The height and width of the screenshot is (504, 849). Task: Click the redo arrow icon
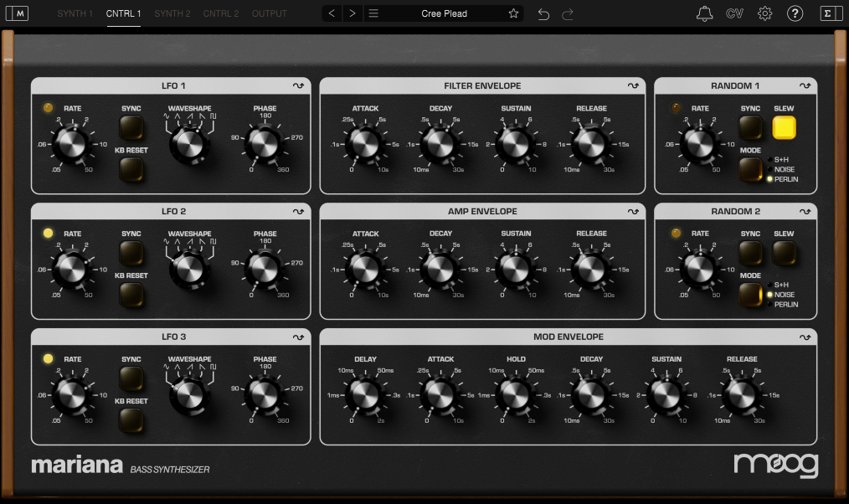click(x=568, y=14)
